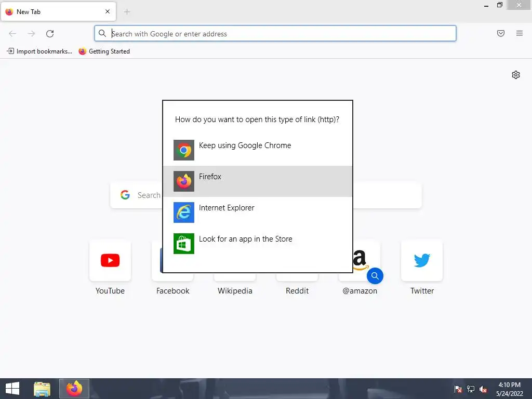Open new tab page personalize gear
Screen dimensions: 532x399
pyautogui.click(x=516, y=75)
